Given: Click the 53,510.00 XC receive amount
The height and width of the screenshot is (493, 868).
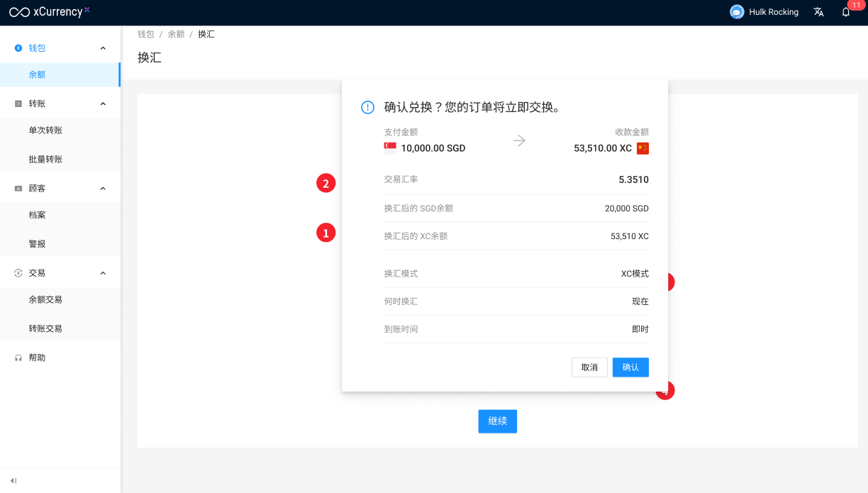Looking at the screenshot, I should coord(603,148).
